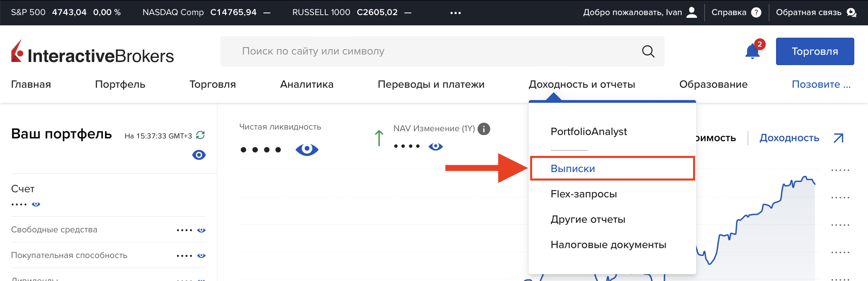Click the feedback chat icon
The image size is (868, 281).
[x=852, y=13]
